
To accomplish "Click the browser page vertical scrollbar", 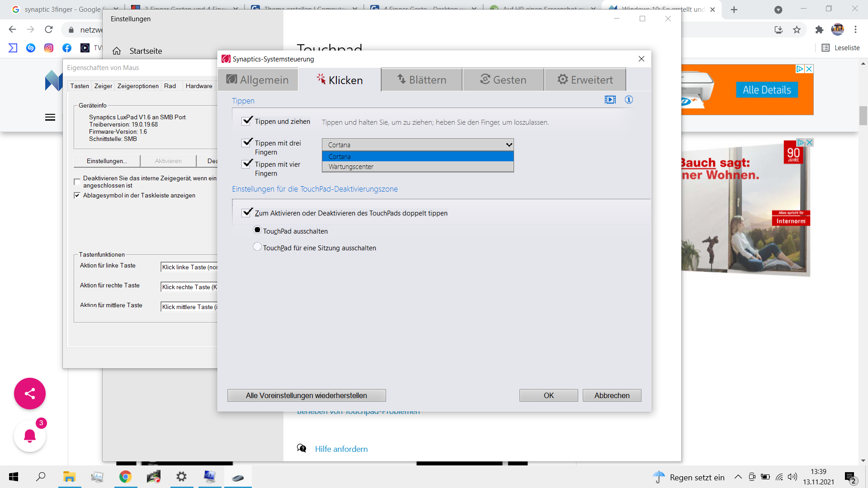I will pyautogui.click(x=863, y=116).
